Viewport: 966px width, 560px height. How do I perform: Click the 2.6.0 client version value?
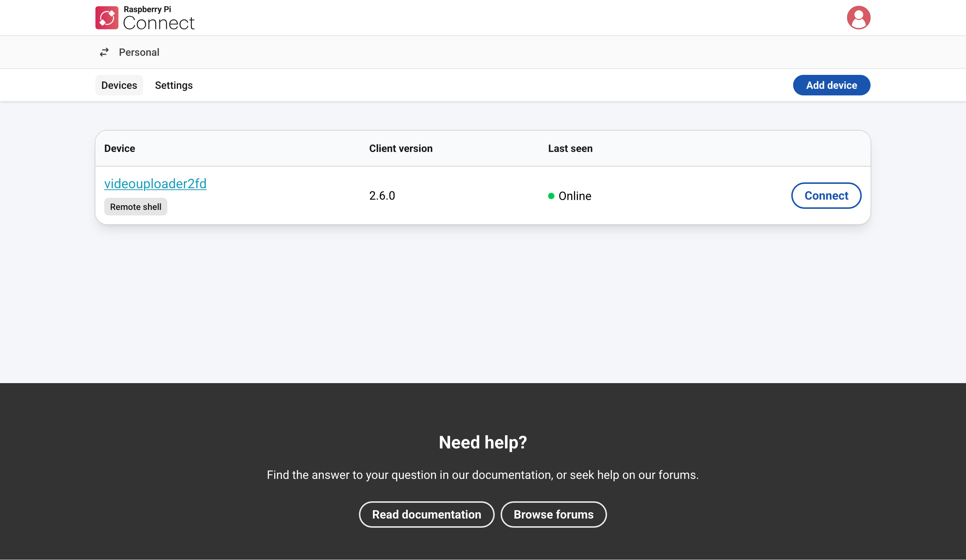382,196
